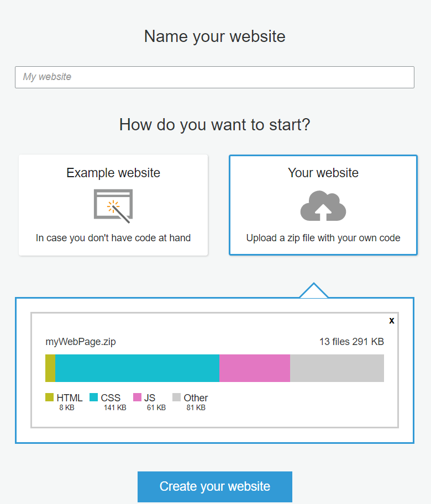The image size is (431, 504).
Task: Click the Your website title text
Action: tap(323, 173)
